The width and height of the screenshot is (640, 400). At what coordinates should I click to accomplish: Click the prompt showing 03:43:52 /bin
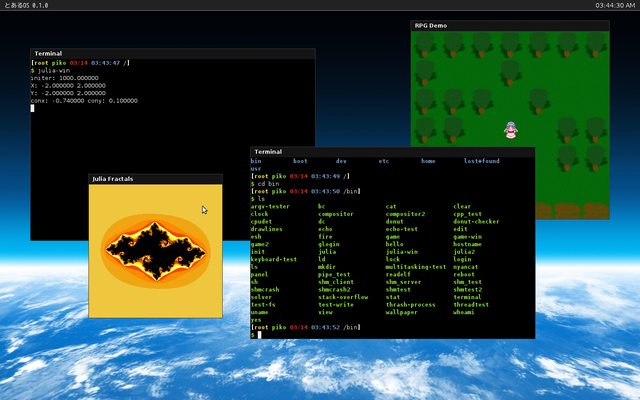coord(306,327)
